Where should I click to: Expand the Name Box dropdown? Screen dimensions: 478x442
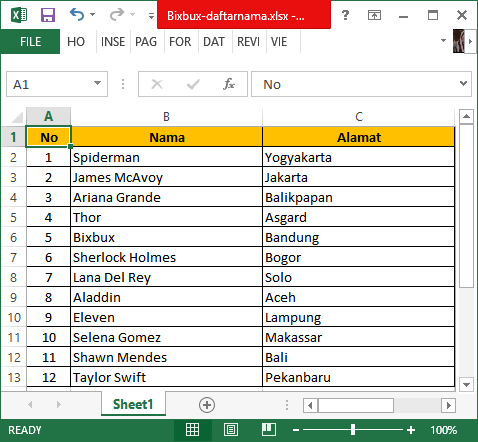coord(97,83)
